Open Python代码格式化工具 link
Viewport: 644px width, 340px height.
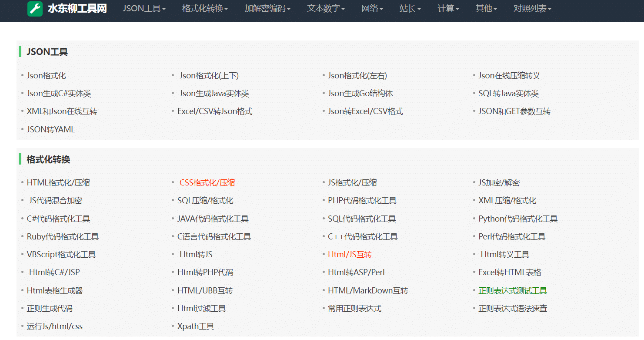(518, 219)
